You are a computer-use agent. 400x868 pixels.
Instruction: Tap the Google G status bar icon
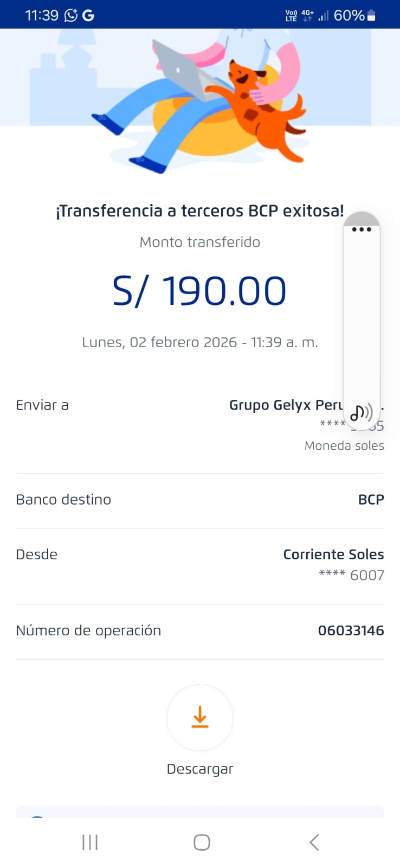tap(88, 15)
